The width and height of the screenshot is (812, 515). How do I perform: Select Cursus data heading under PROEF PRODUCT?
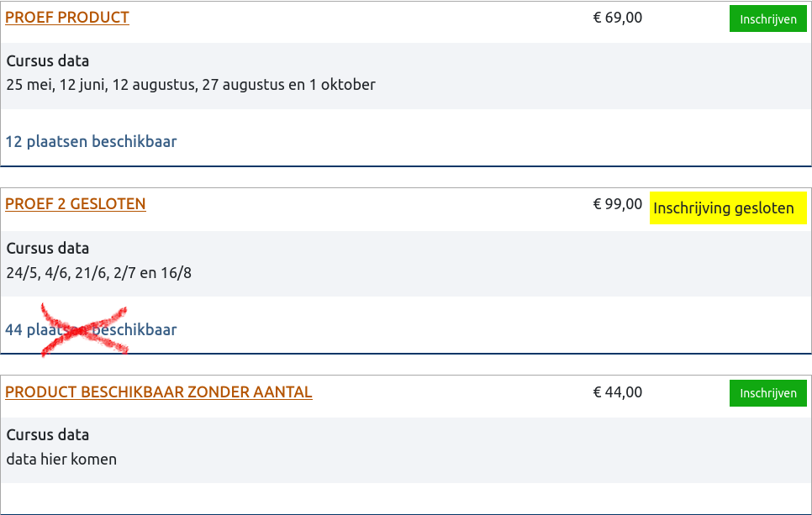coord(47,60)
